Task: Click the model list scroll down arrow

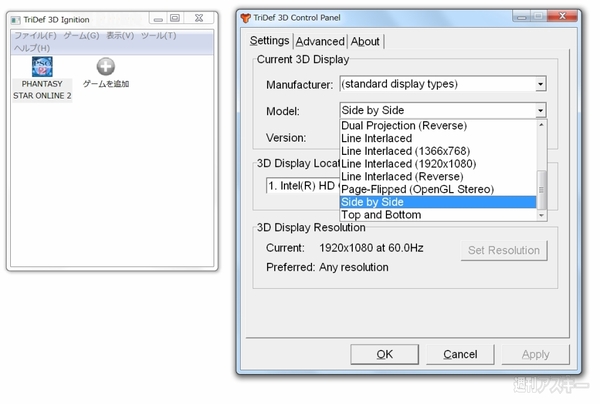Action: [x=541, y=216]
